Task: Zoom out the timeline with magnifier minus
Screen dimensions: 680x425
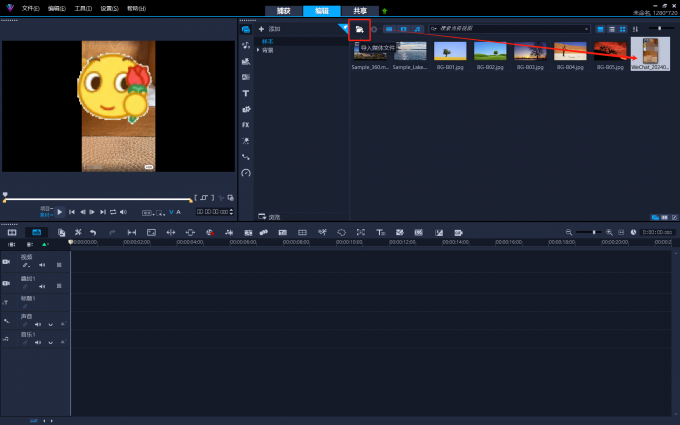Action: point(569,232)
